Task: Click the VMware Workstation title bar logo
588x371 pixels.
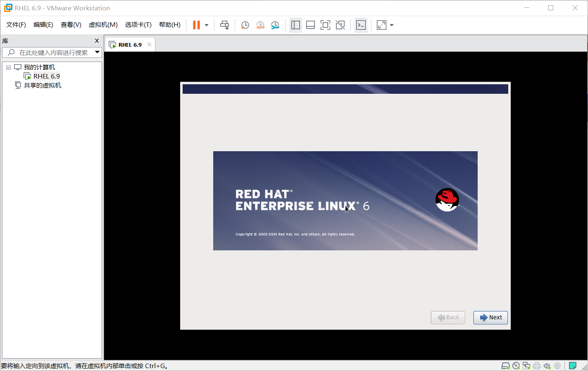Action: pyautogui.click(x=8, y=8)
